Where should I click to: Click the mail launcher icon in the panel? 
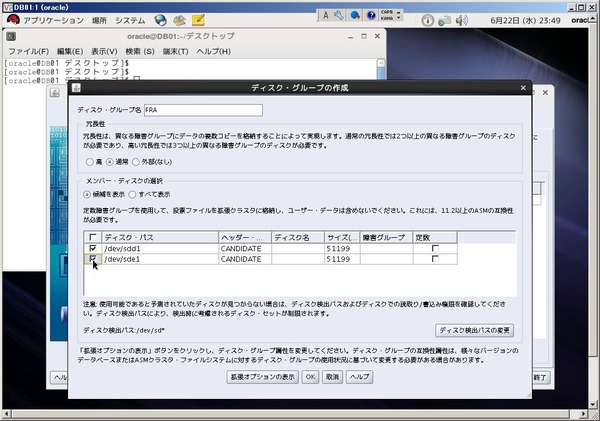point(179,20)
